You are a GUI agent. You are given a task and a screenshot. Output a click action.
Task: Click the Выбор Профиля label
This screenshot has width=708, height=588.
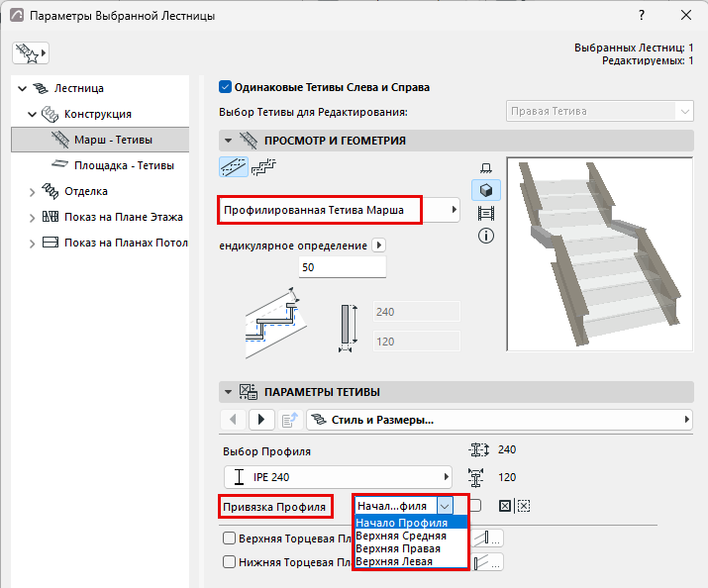tap(266, 451)
